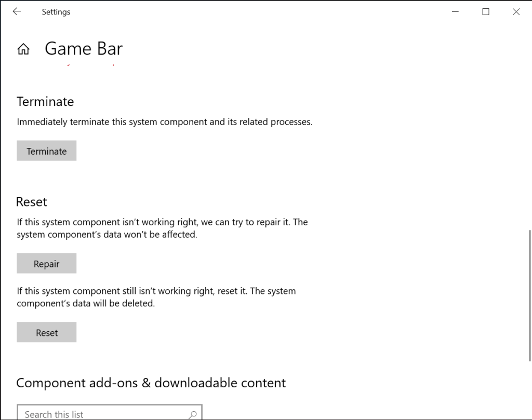Click Component add-ons & downloadable content heading
The image size is (532, 420).
click(151, 383)
